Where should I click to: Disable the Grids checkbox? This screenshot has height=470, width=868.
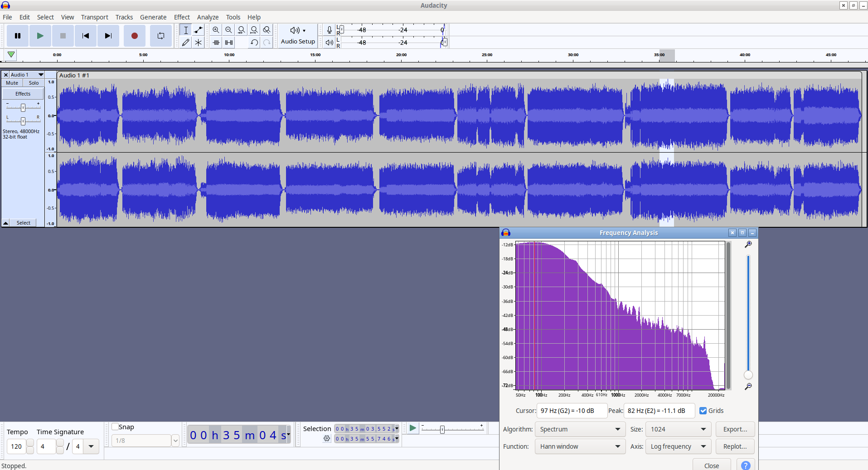click(703, 411)
